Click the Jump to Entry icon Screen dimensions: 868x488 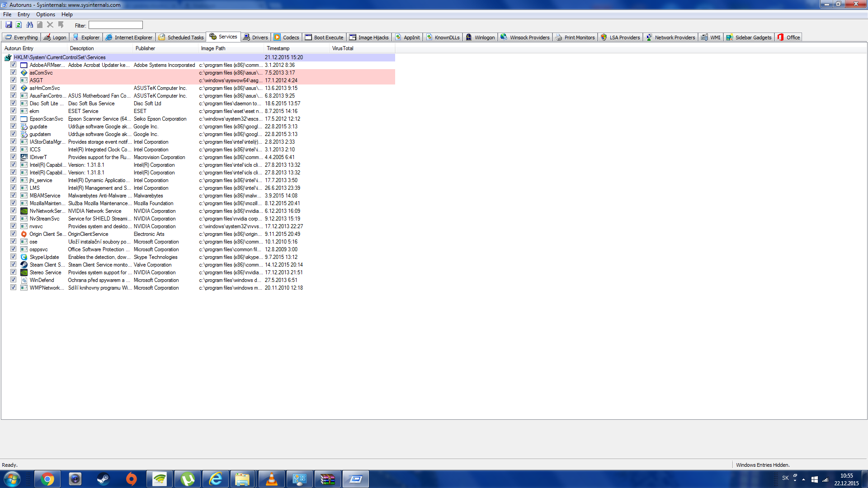[61, 25]
